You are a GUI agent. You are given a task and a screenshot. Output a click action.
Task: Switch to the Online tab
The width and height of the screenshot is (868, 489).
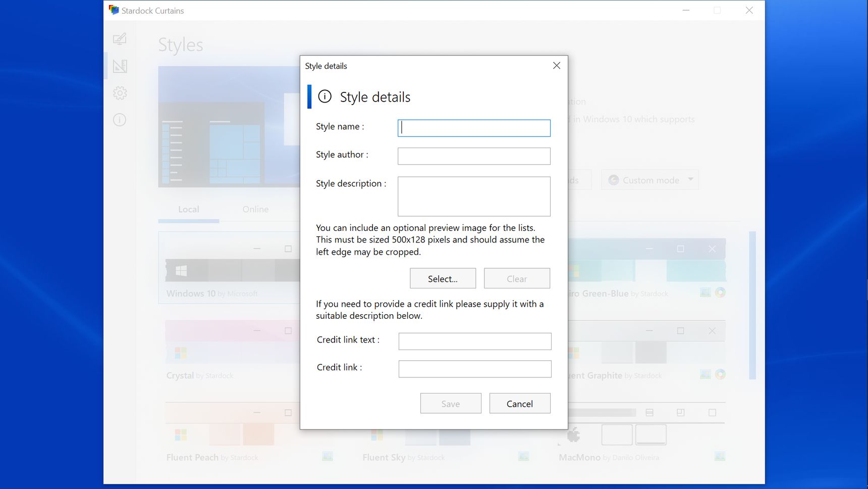(x=255, y=209)
